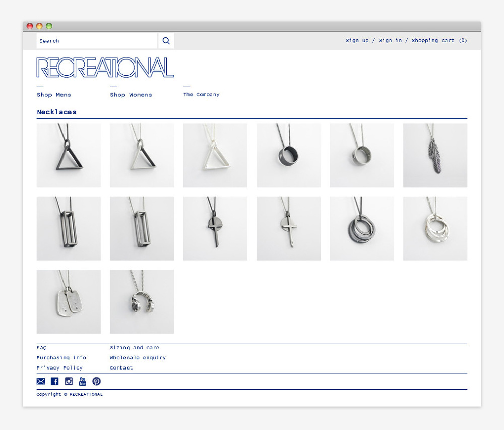
Task: Select the silver ring band pendant necklace
Action: pos(361,155)
